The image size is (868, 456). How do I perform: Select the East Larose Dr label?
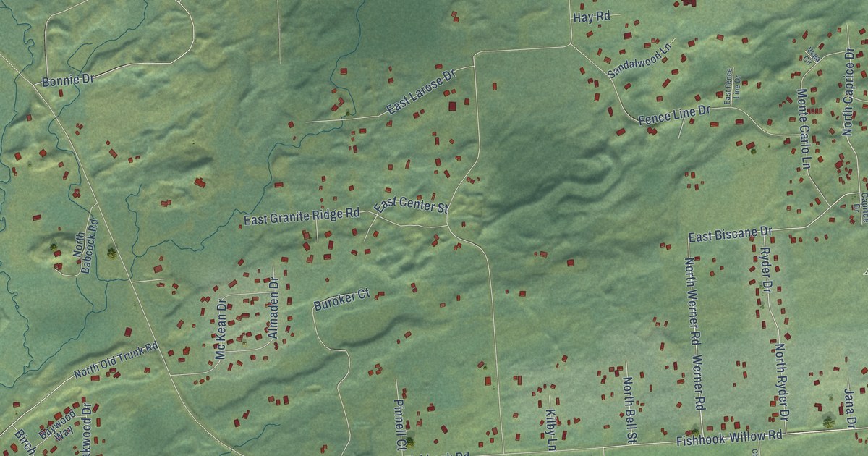click(420, 93)
